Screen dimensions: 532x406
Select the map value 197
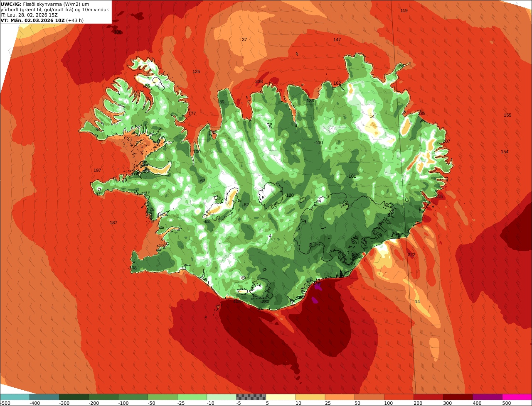97,170
